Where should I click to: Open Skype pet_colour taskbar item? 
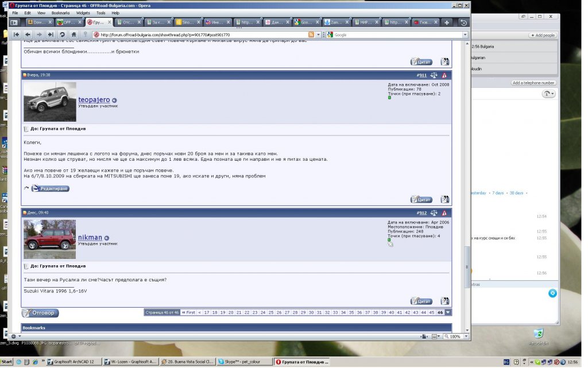(x=244, y=362)
